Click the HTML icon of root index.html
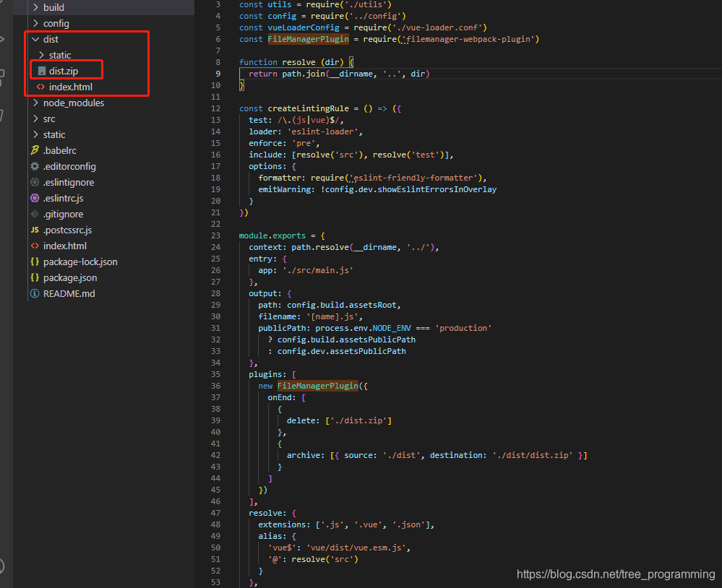This screenshot has width=722, height=588. [x=35, y=246]
